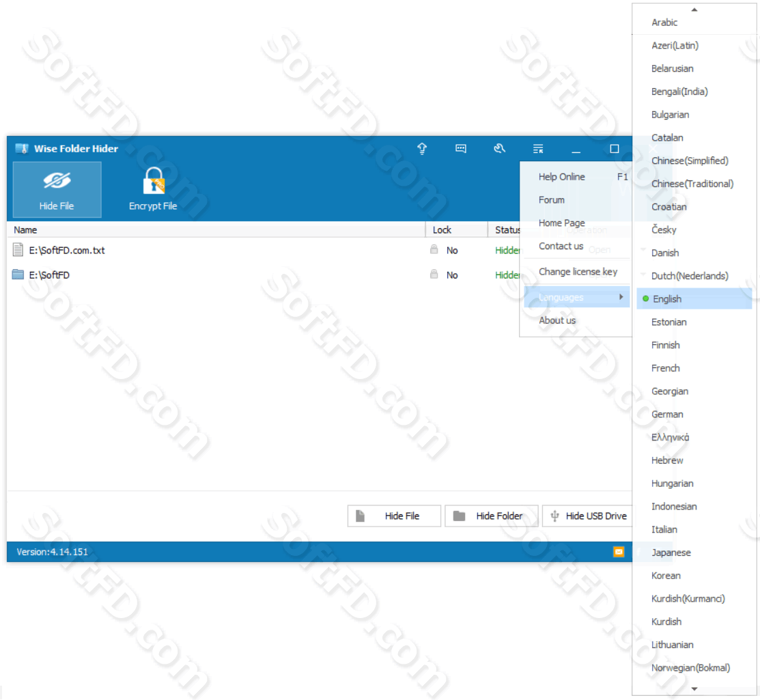
Task: Select the E:\SoftFD folder row
Action: pyautogui.click(x=263, y=275)
